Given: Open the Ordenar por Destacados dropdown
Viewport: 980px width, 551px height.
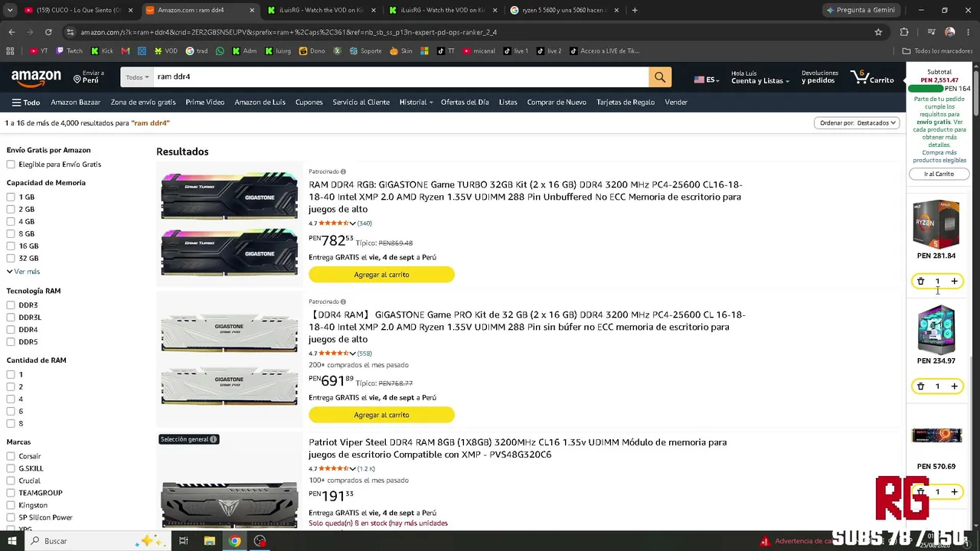Looking at the screenshot, I should tap(857, 123).
